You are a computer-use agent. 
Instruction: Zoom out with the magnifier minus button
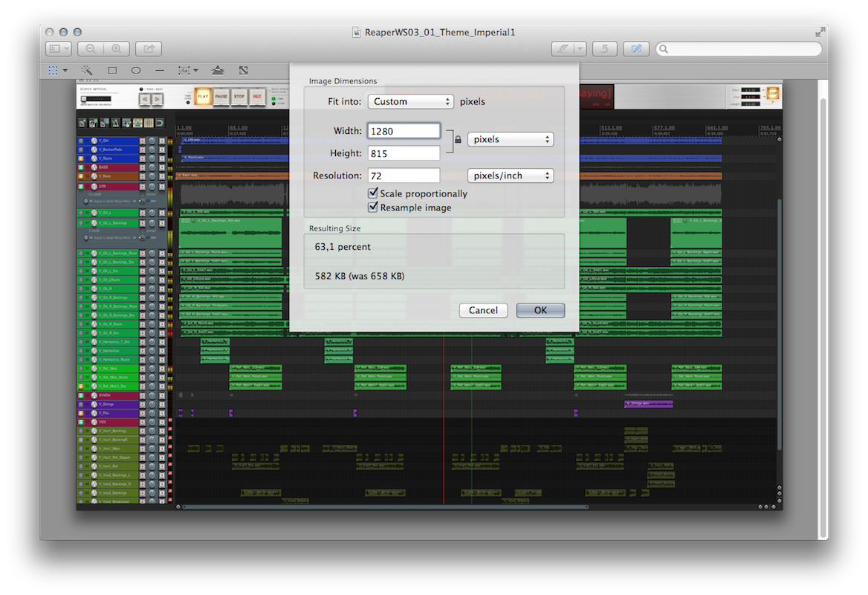click(x=90, y=49)
